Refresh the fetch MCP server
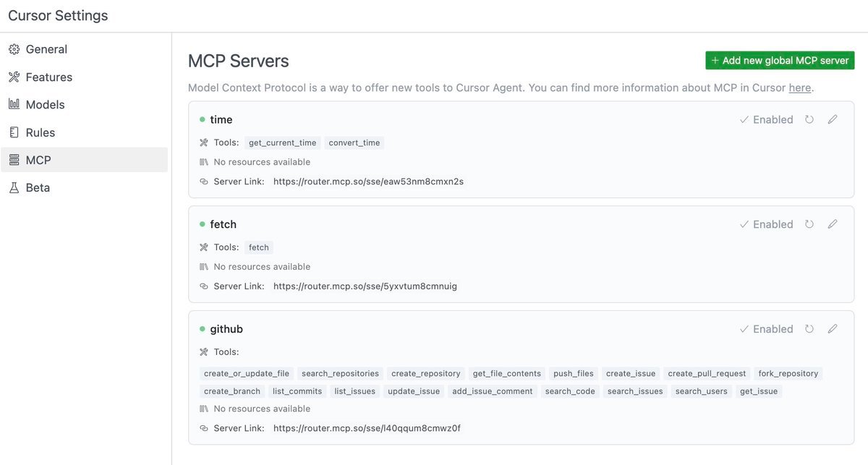Screen dimensions: 868x465 coord(809,224)
